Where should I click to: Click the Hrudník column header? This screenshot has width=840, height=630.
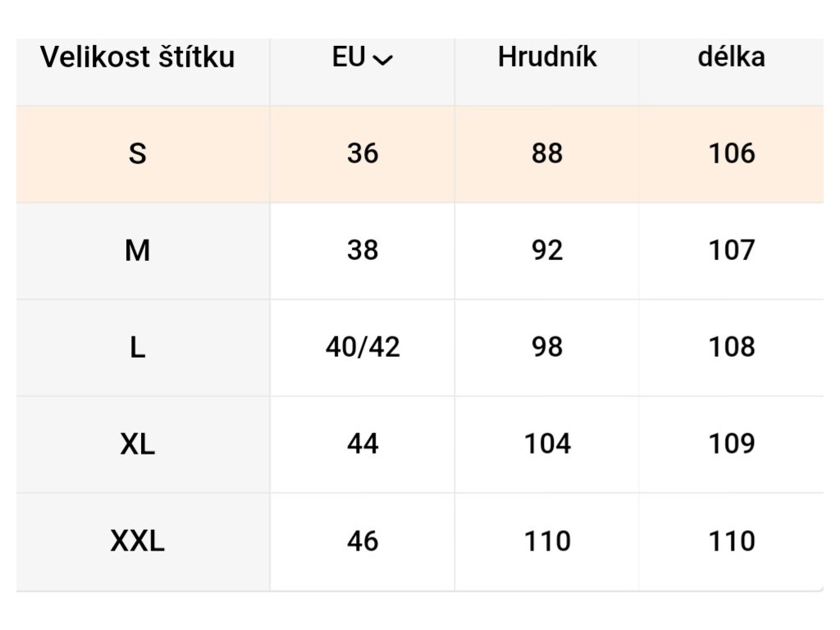(547, 57)
